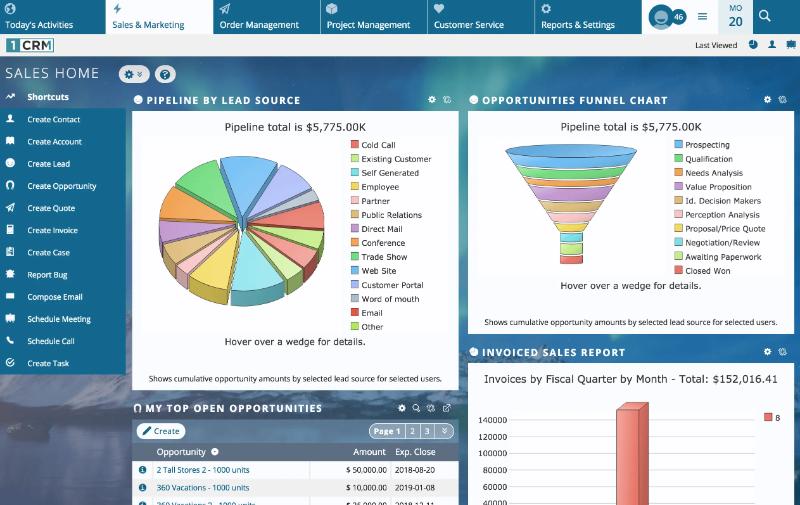Open the Order Management tab
Viewport: 800px width, 505px height.
(258, 17)
